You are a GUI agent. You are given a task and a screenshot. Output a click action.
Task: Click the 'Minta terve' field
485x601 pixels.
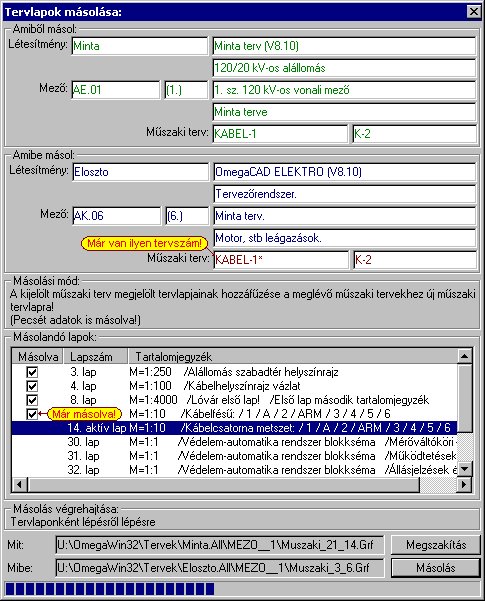pos(344,112)
